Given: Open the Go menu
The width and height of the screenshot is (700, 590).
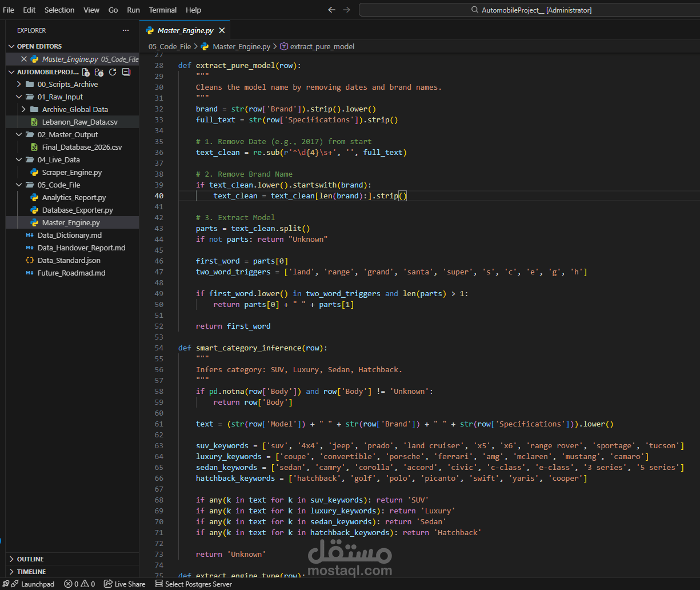Looking at the screenshot, I should [113, 10].
